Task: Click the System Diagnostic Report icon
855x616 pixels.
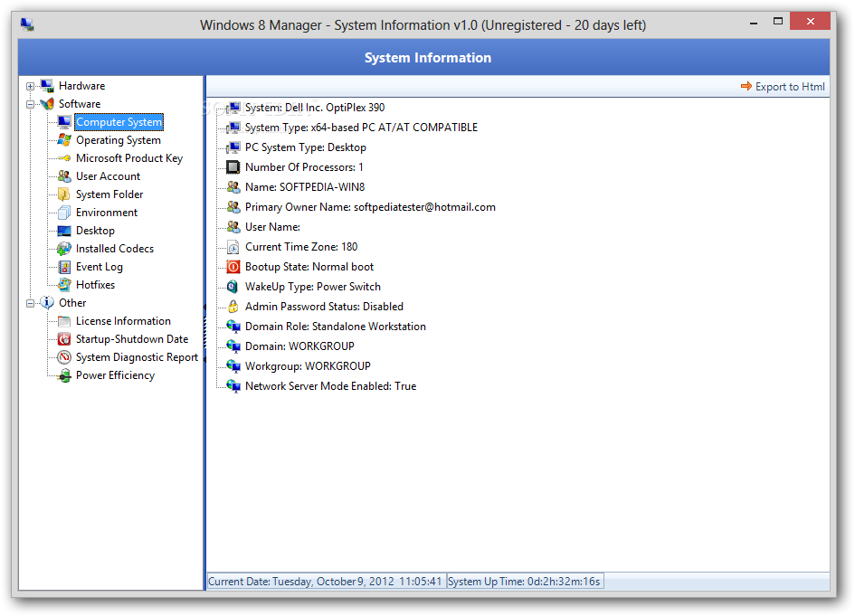Action: (x=64, y=357)
